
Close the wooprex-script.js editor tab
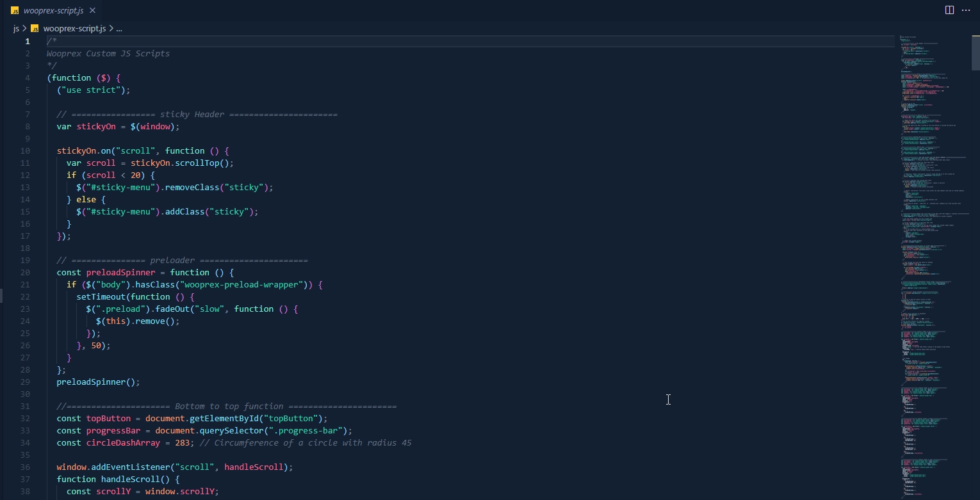pos(93,10)
